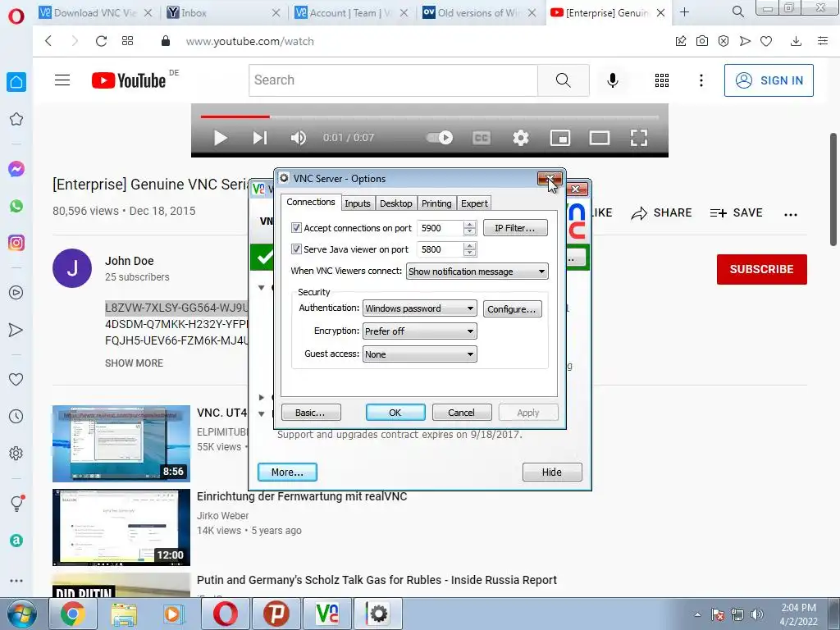Image resolution: width=840 pixels, height=630 pixels.
Task: Open Encryption dropdown
Action: (x=419, y=331)
